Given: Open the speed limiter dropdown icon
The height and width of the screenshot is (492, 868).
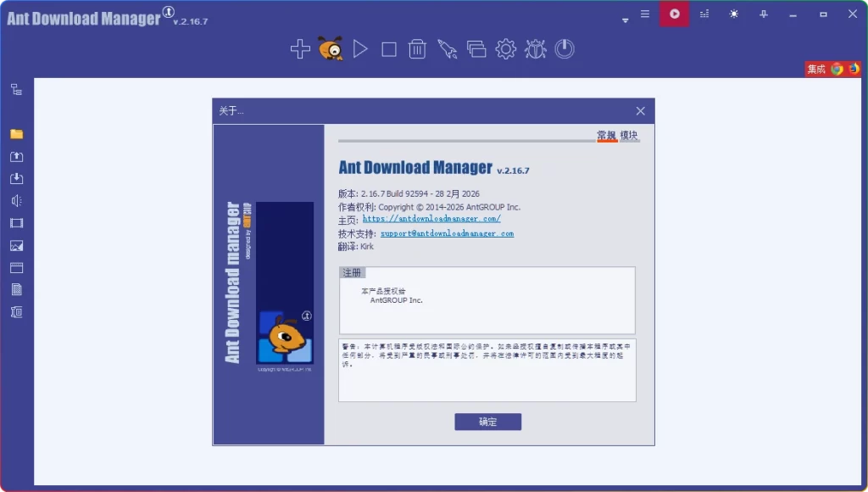Looking at the screenshot, I should point(704,13).
